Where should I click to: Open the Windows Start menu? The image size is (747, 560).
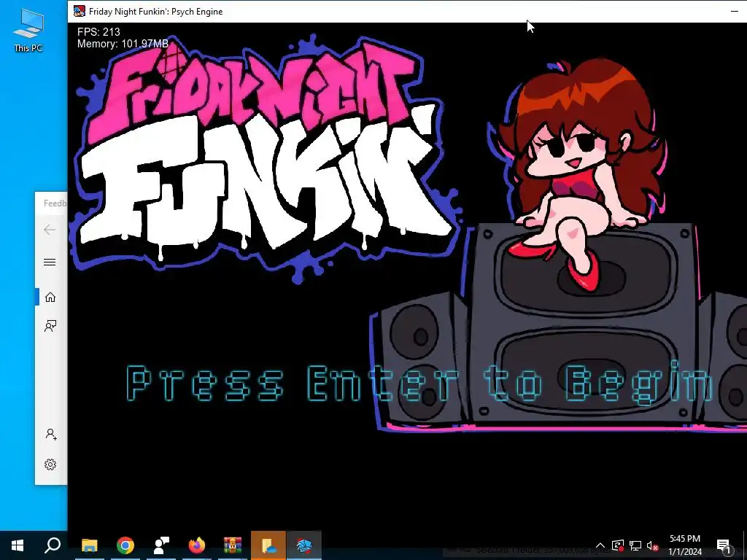pos(18,545)
